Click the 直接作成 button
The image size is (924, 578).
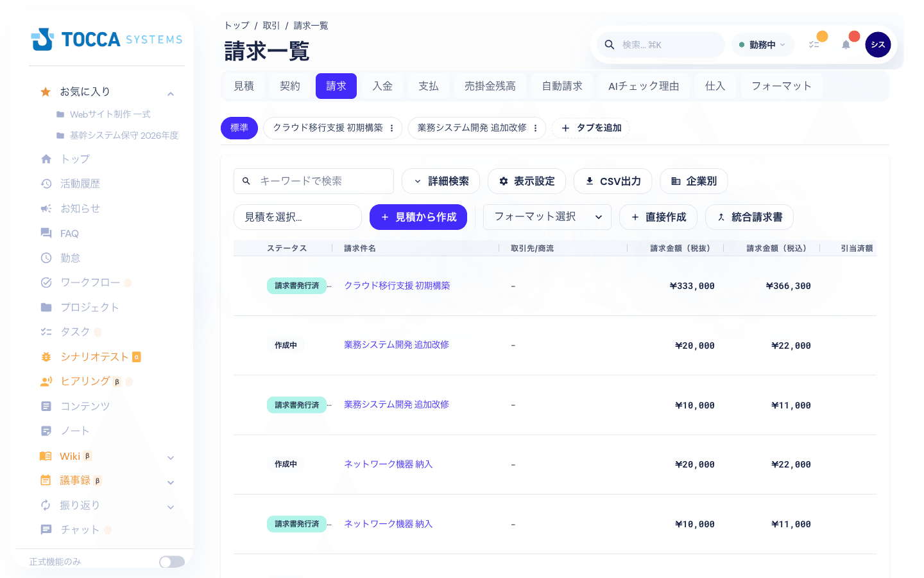pyautogui.click(x=658, y=217)
